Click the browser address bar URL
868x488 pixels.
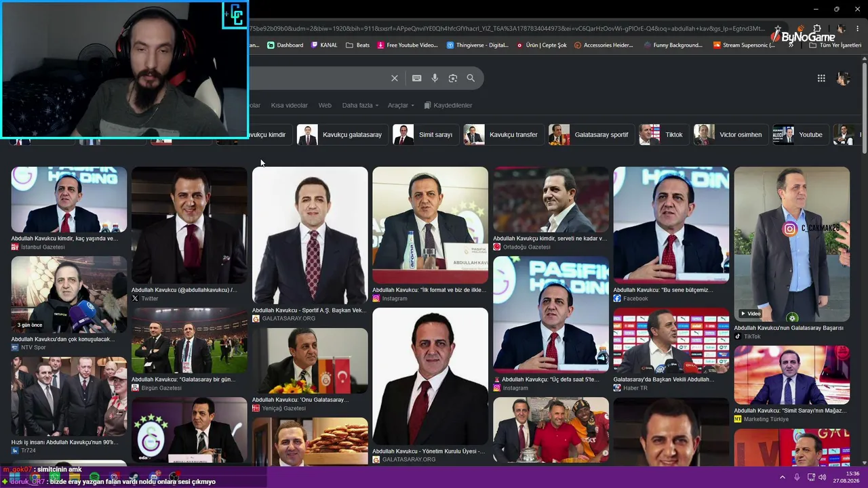(507, 28)
